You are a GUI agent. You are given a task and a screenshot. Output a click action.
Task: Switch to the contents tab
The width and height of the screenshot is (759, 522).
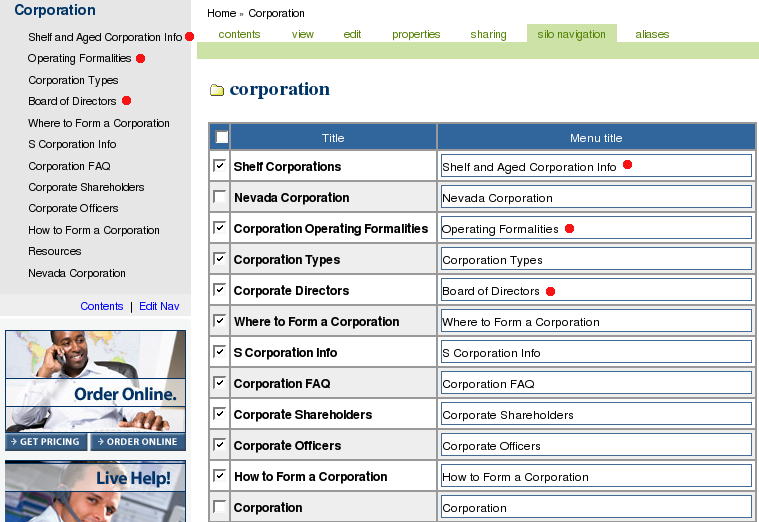(239, 34)
